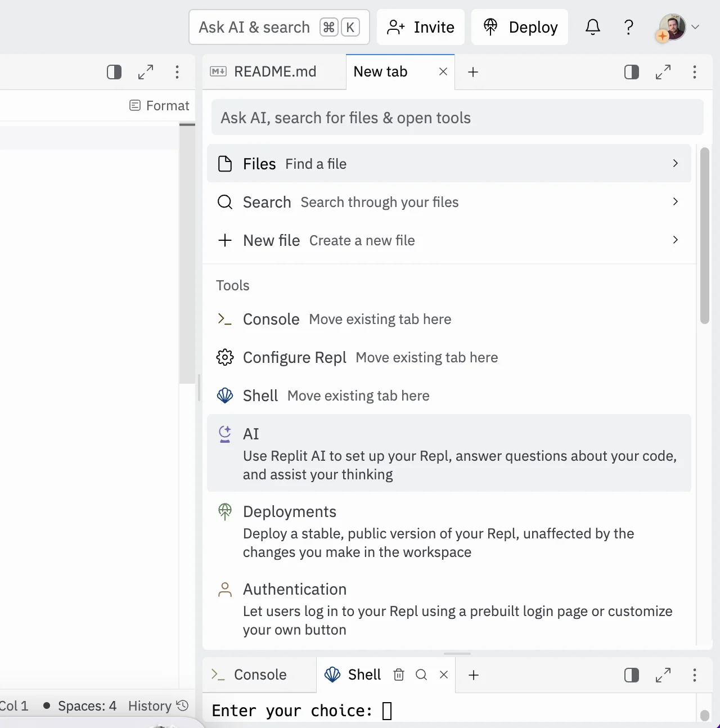Click the Replit AI sparkle icon

(225, 434)
